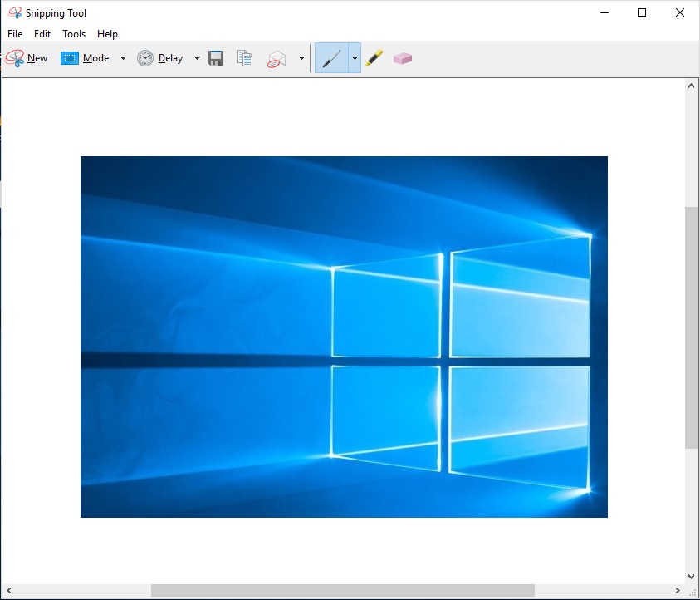Expand the Mode dropdown arrow
Viewport: 700px width, 600px height.
point(123,58)
